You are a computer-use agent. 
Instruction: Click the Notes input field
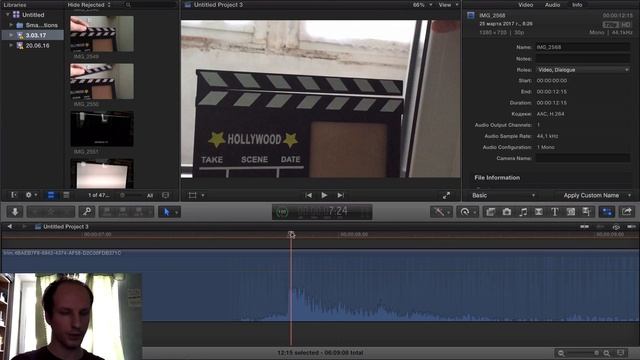pyautogui.click(x=582, y=58)
